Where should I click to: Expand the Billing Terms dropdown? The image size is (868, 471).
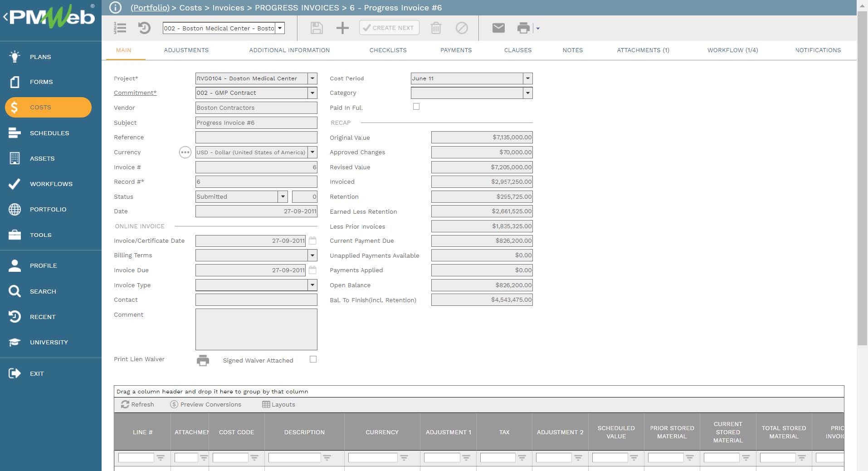[x=312, y=255]
